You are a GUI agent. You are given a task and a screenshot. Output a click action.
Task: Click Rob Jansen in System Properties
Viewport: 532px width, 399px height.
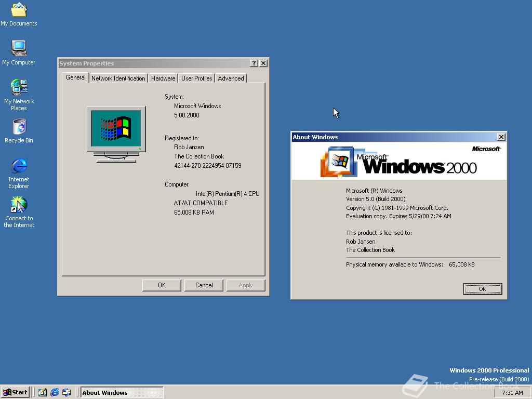[189, 147]
